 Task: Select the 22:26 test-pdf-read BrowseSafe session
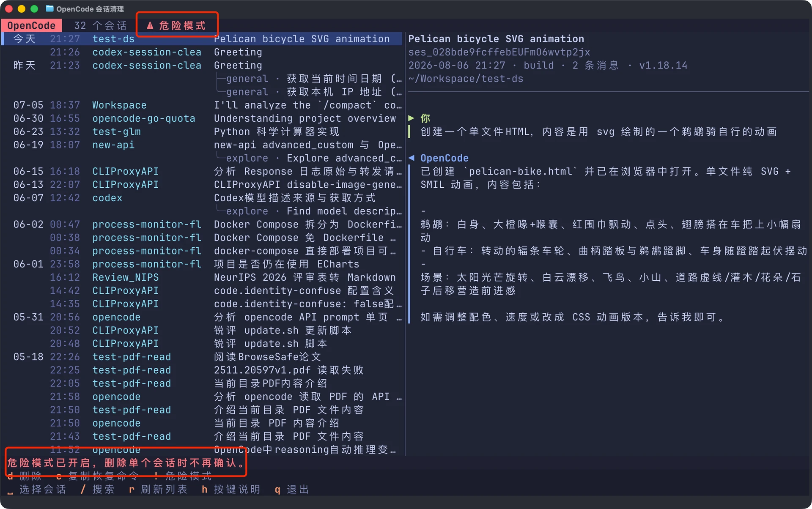(201, 357)
